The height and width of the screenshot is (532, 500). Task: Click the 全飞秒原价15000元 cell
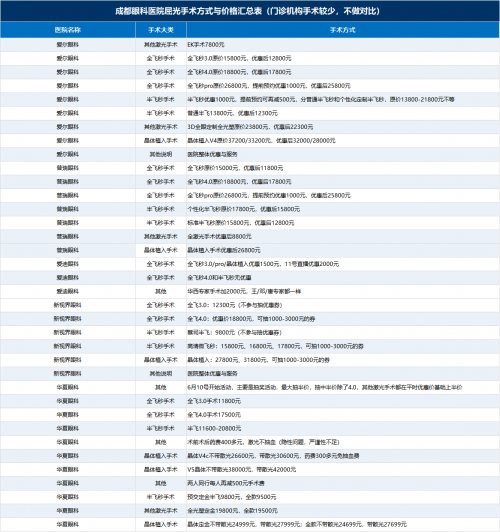[343, 168]
